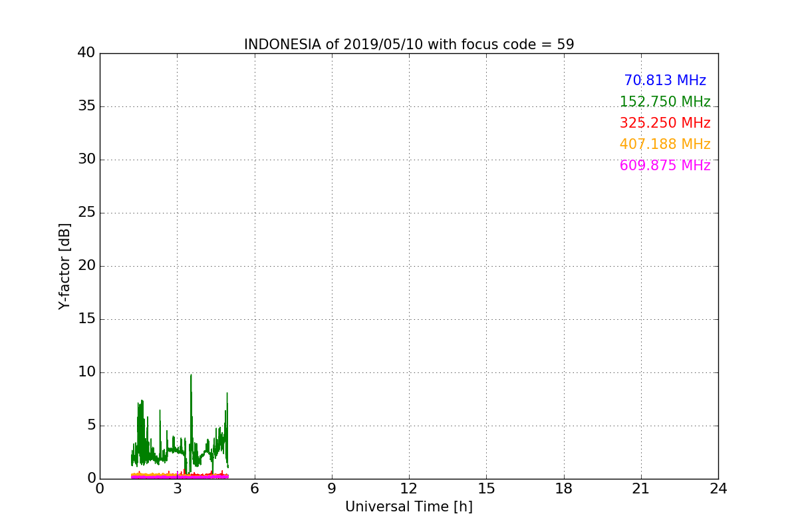Click the y-axis tick label 35

[86, 106]
